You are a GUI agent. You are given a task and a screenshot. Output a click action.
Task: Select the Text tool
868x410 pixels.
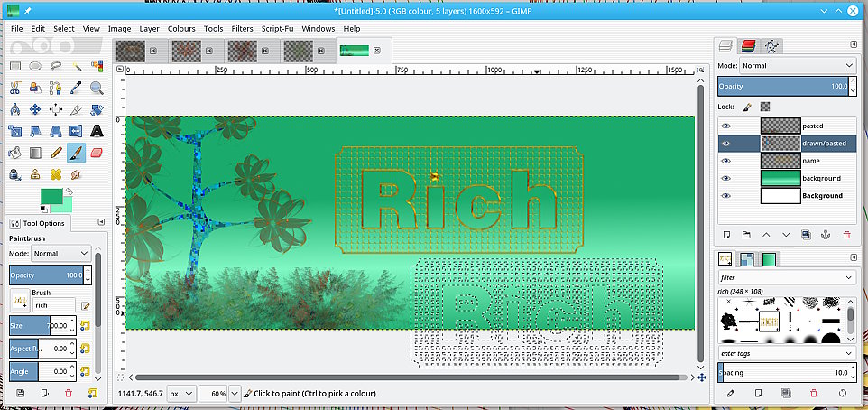tap(97, 130)
